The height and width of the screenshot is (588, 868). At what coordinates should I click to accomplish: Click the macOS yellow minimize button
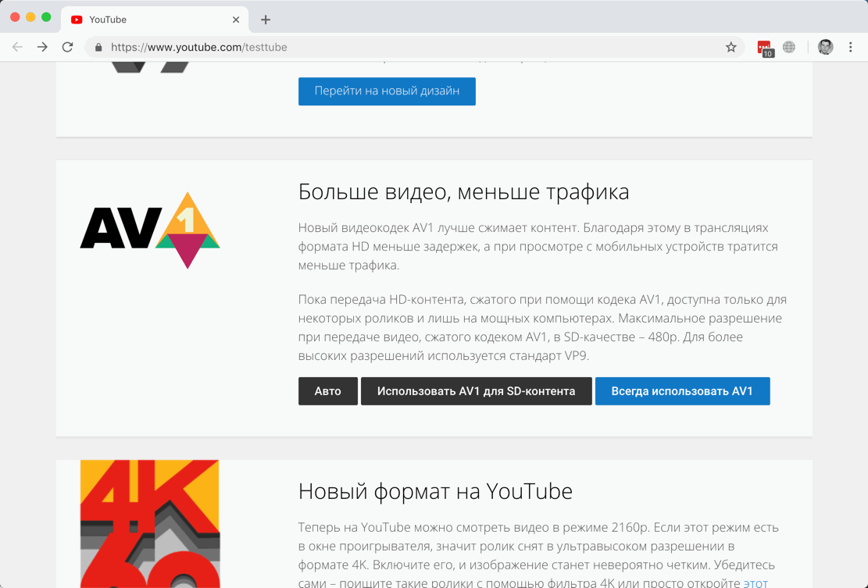click(x=30, y=17)
